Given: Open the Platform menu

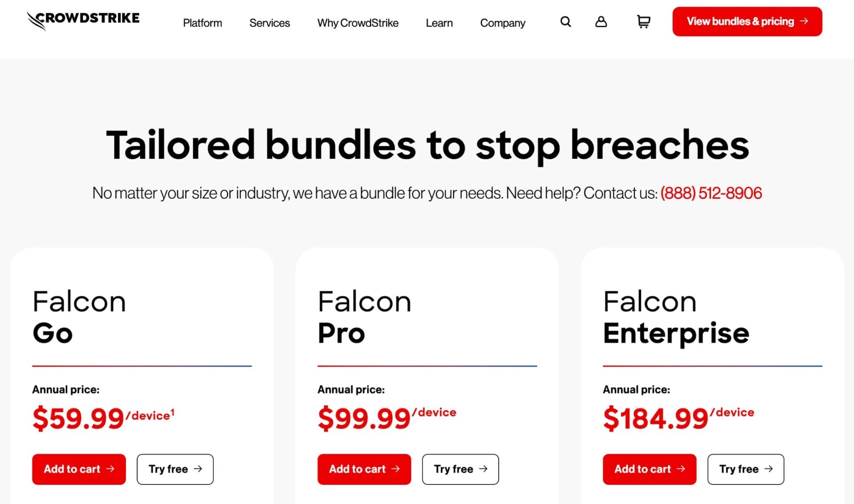Looking at the screenshot, I should coord(202,23).
